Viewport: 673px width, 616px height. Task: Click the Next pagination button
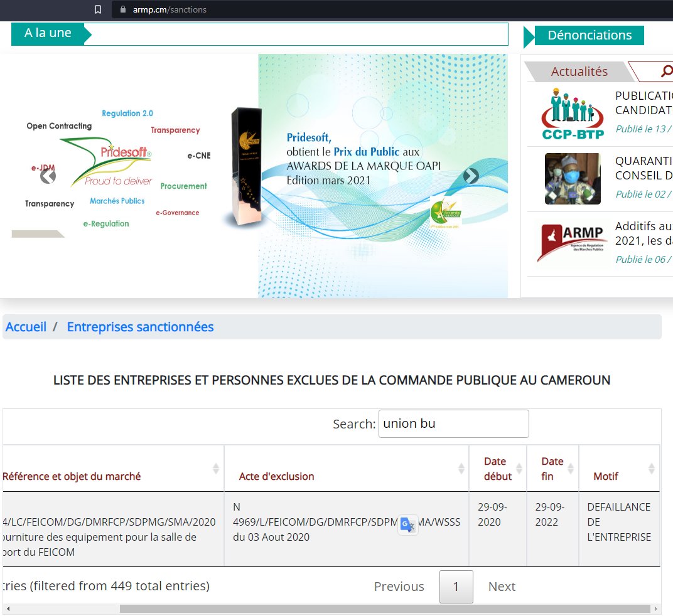(x=502, y=587)
